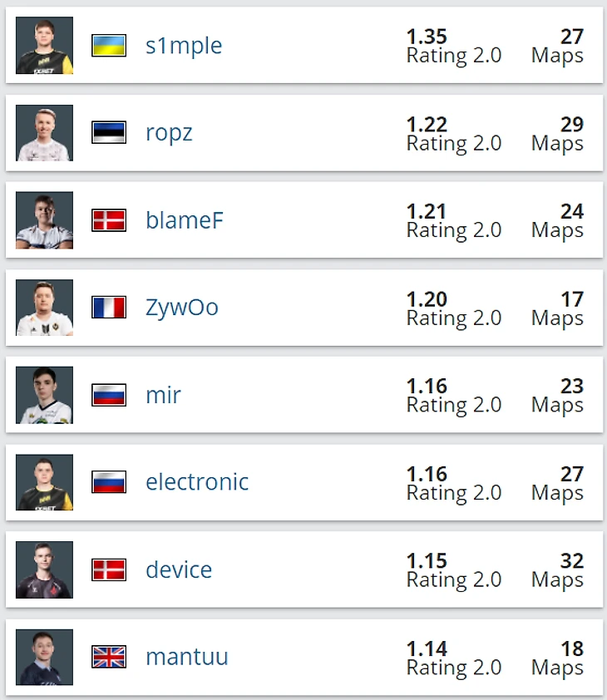The height and width of the screenshot is (700, 607).
Task: Open the blameF player name link
Action: tap(184, 220)
